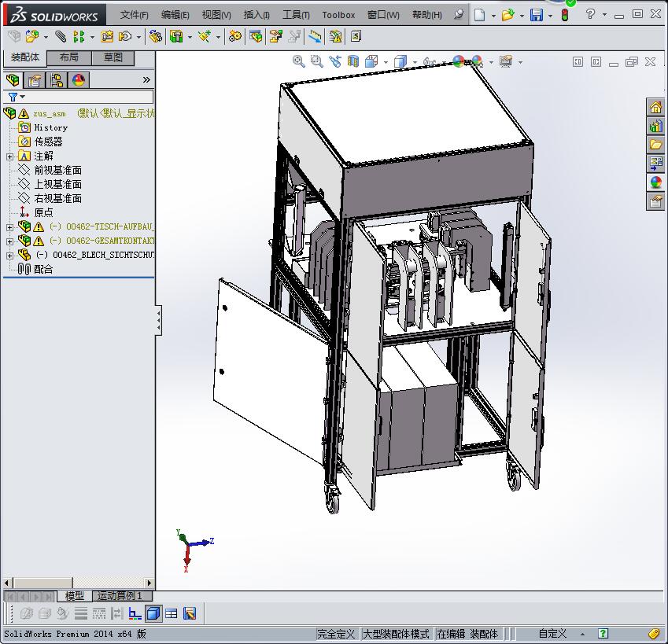Screen dimensions: 668x644
Task: Select the 模型 Model tab
Action: pyautogui.click(x=74, y=596)
